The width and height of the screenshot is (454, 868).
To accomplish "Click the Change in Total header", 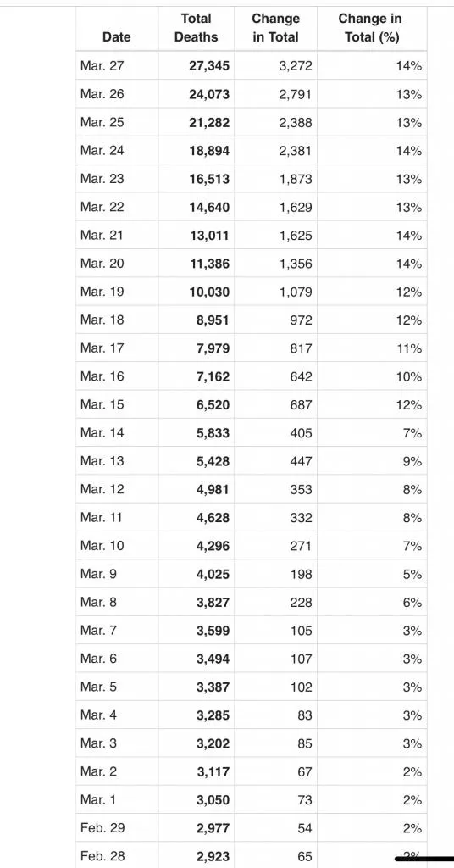I will pos(275,28).
